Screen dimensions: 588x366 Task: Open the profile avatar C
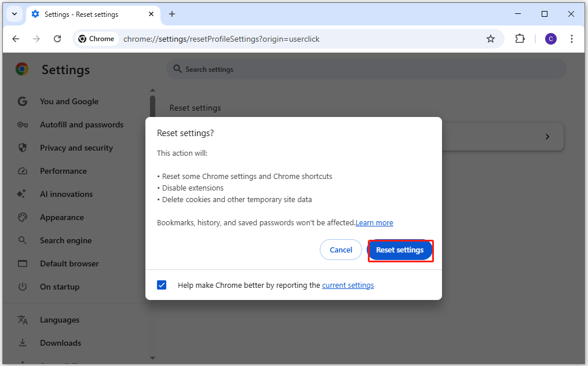point(550,39)
